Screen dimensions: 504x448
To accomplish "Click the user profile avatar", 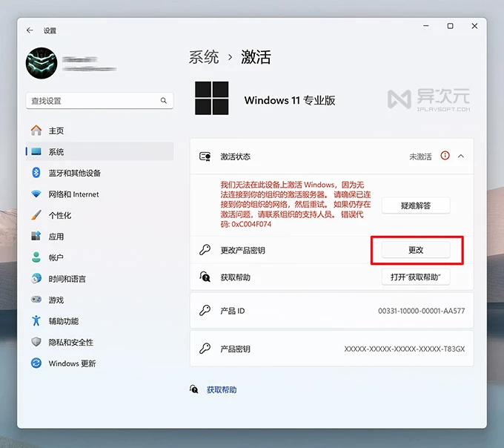I will [x=42, y=63].
